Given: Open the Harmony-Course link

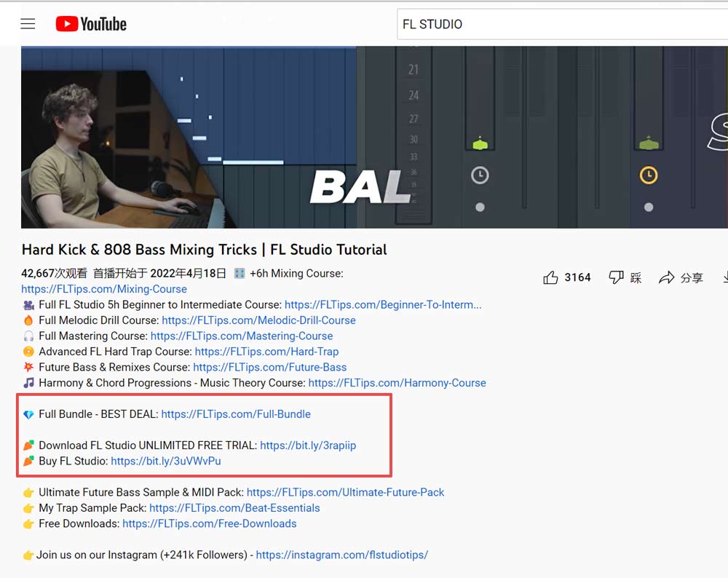Looking at the screenshot, I should (x=397, y=383).
